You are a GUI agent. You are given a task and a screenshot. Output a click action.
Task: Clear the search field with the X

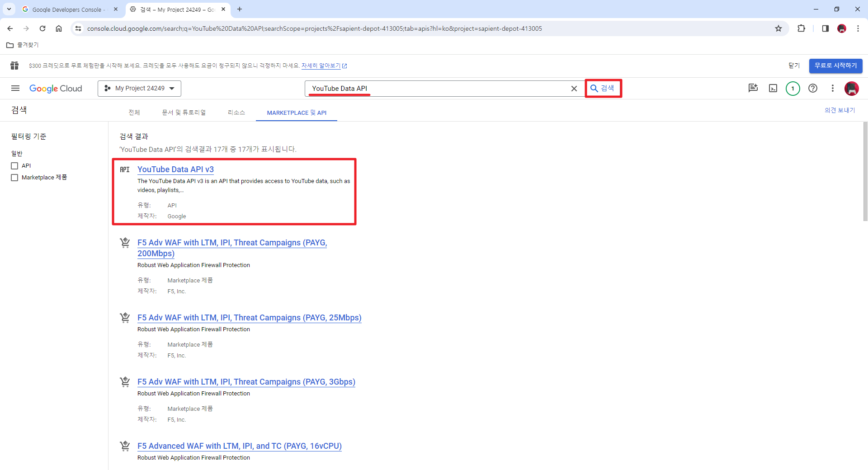574,88
